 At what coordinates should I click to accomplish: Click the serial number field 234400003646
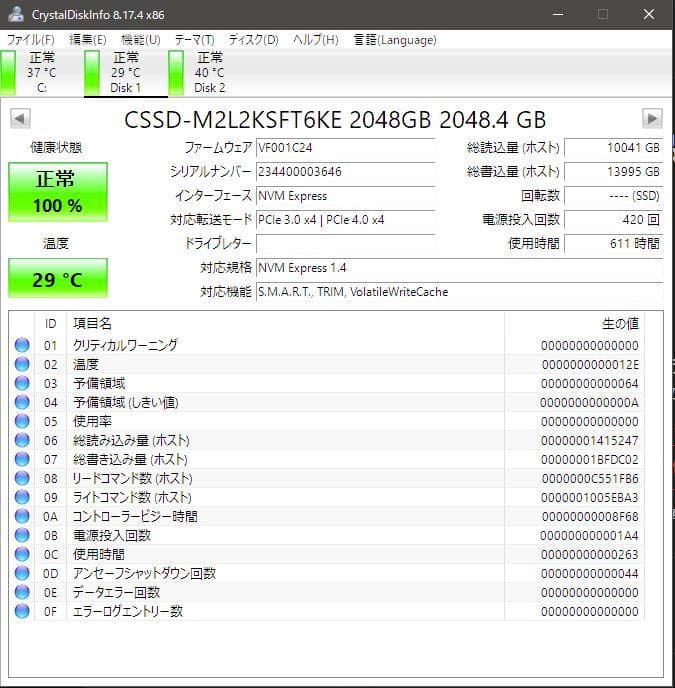345,172
